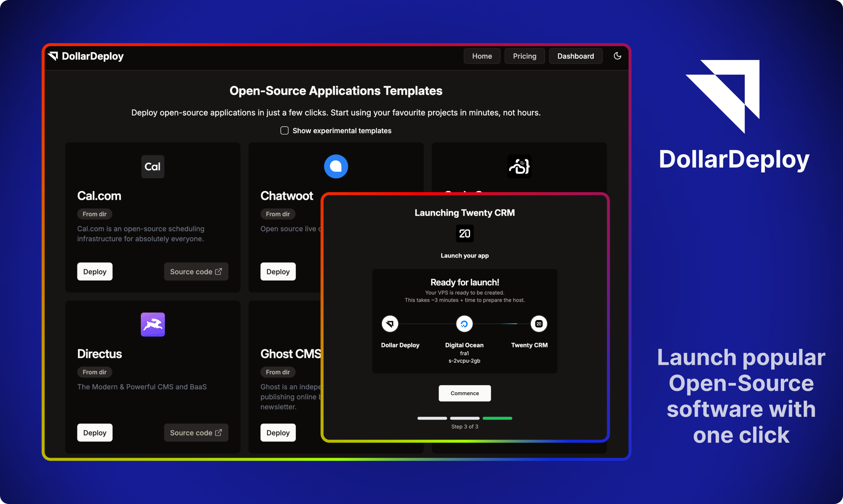This screenshot has height=504, width=843.
Task: Click the 'Launch your app' subtitle
Action: coord(464,256)
